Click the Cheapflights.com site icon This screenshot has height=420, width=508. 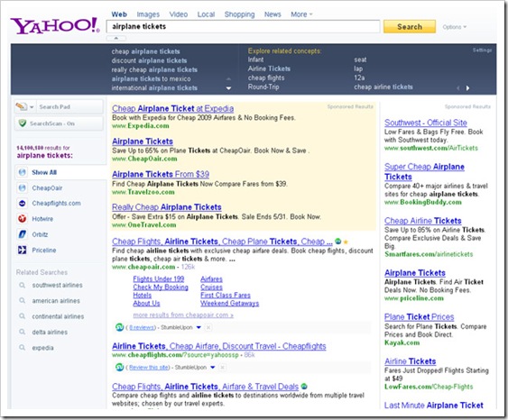(x=22, y=203)
